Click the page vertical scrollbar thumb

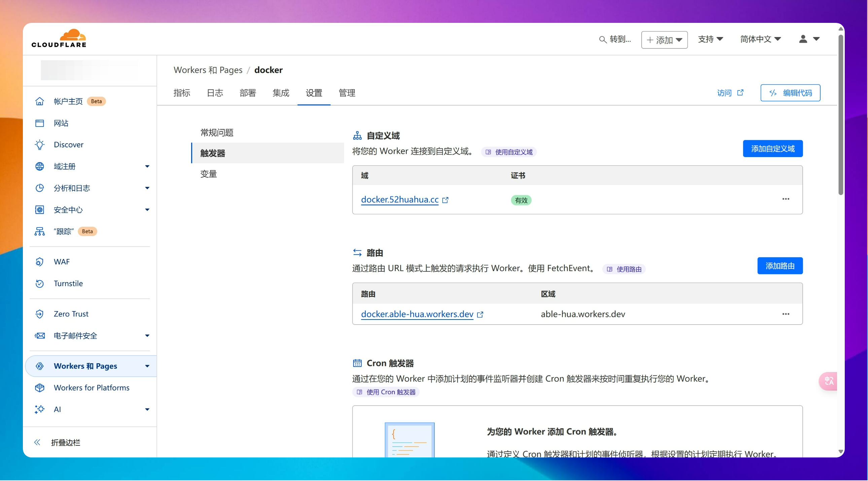click(x=841, y=114)
